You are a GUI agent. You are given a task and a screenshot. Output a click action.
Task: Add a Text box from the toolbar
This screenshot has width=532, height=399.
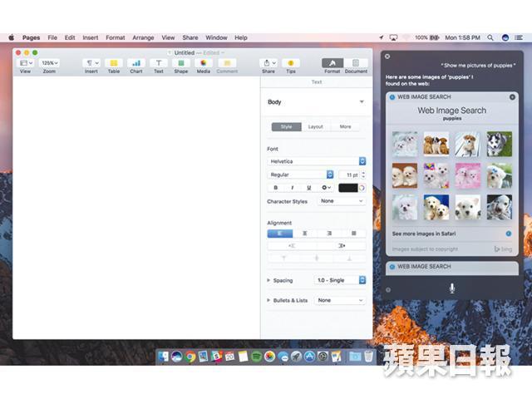[159, 63]
